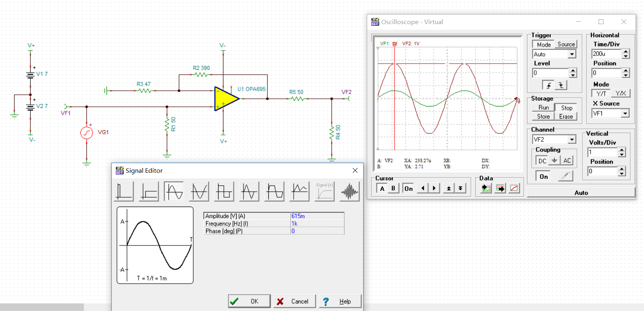
Task: Toggle AC coupling on the oscilloscope
Action: 567,160
